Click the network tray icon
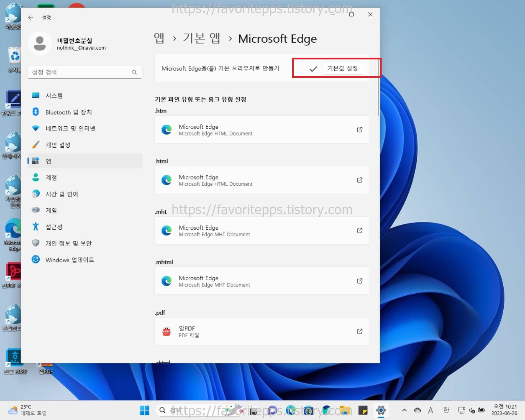 click(461, 410)
